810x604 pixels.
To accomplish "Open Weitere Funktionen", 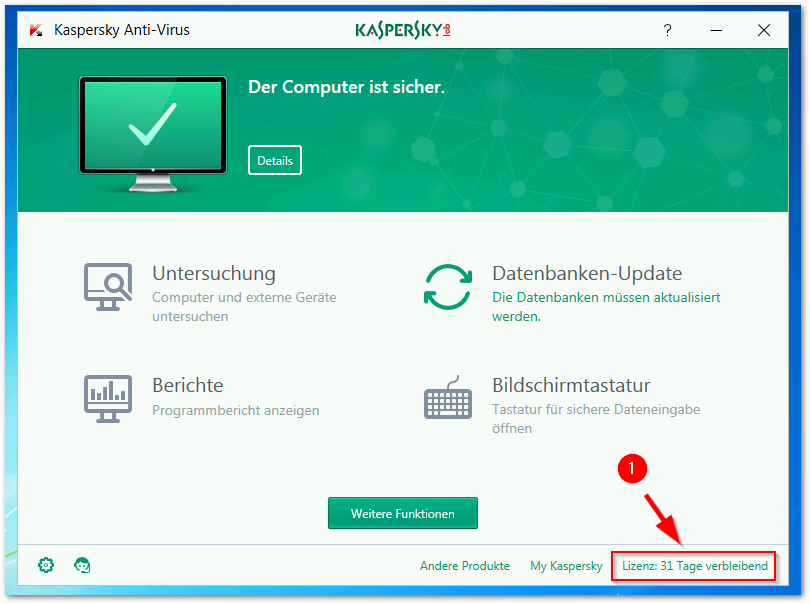I will point(403,513).
